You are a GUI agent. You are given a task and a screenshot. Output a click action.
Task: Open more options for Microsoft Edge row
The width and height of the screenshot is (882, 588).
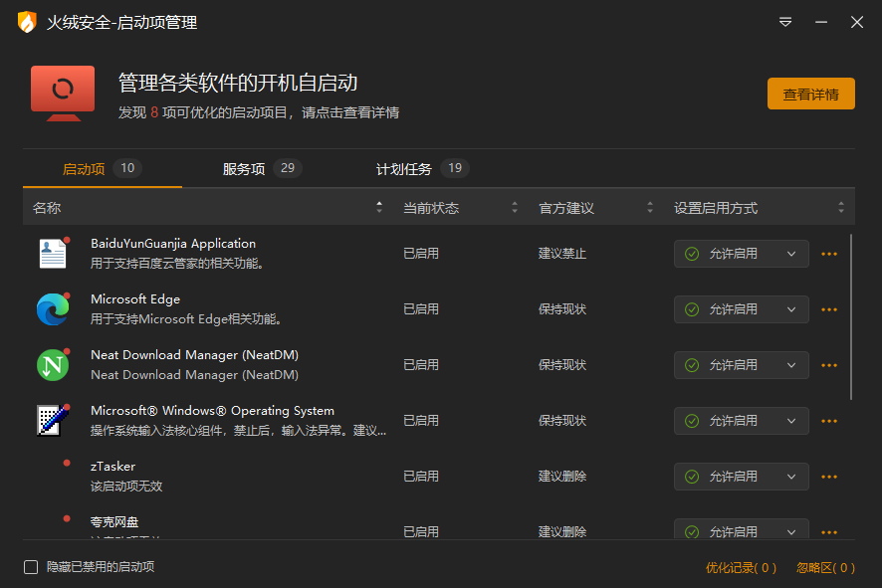[829, 309]
